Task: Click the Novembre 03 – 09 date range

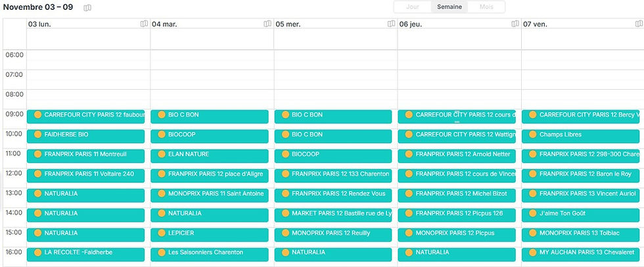Action: click(38, 7)
